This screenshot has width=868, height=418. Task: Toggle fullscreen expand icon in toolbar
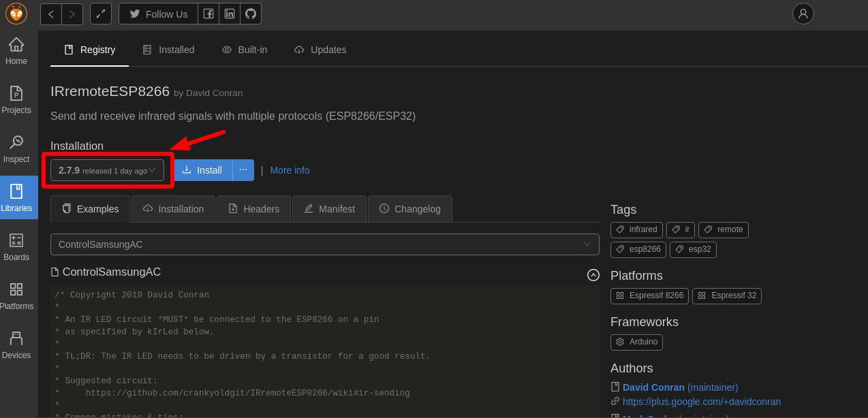coord(101,14)
